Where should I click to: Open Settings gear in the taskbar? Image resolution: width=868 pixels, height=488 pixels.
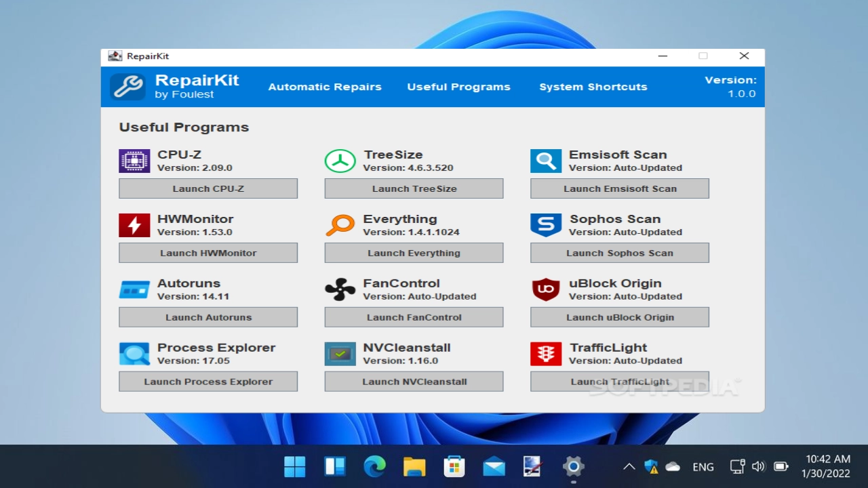(574, 466)
